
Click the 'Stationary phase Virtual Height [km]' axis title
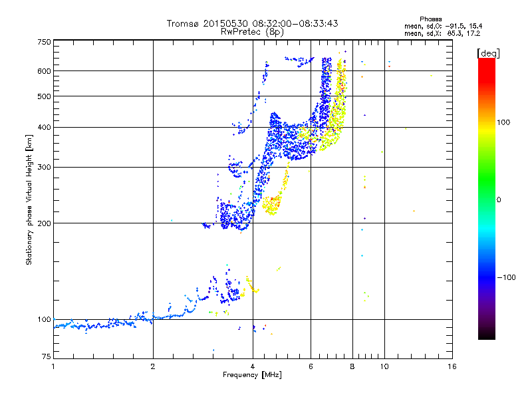click(29, 199)
